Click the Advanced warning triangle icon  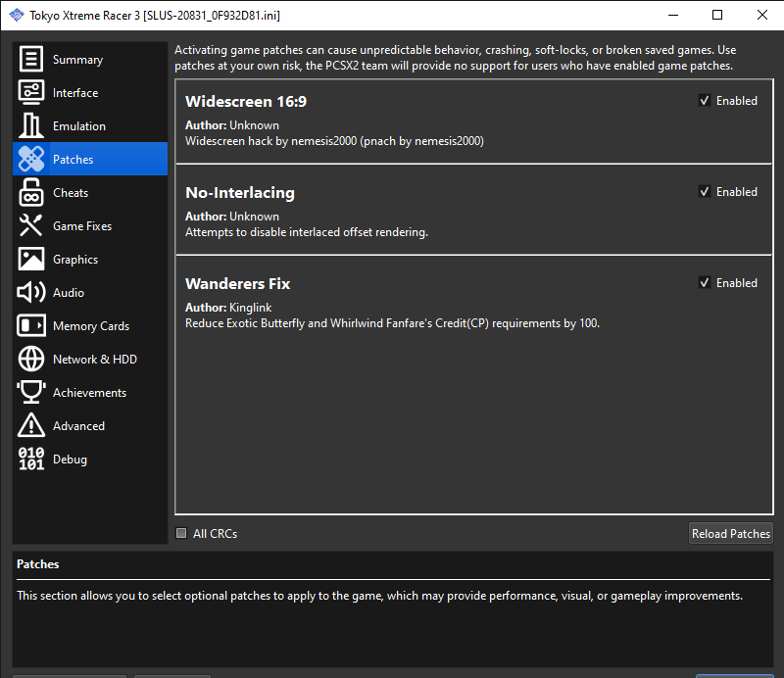[31, 425]
